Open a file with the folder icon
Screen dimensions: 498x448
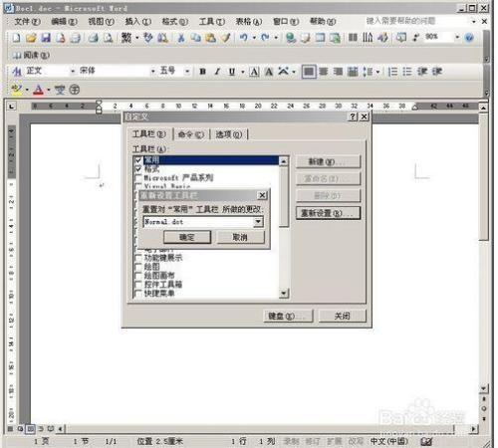[x=31, y=38]
